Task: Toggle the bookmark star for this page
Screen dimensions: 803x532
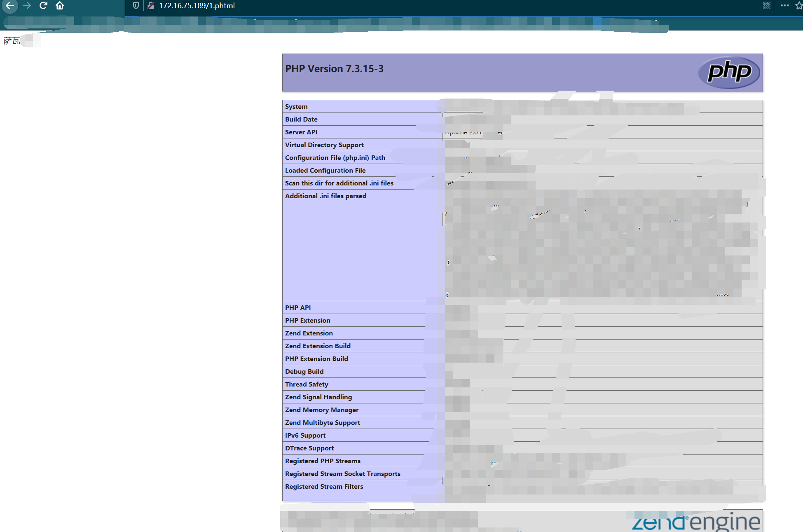Action: 800,5
